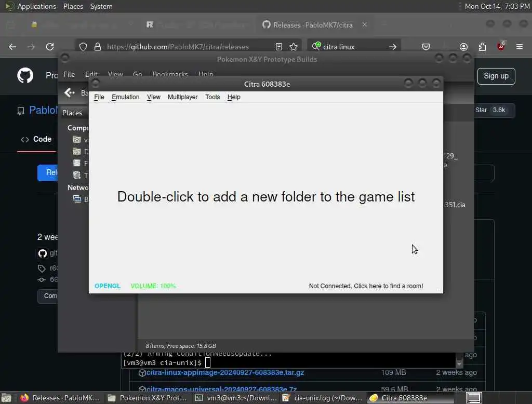Image resolution: width=532 pixels, height=404 pixels.
Task: Reload the GitHub releases page
Action: 50,47
